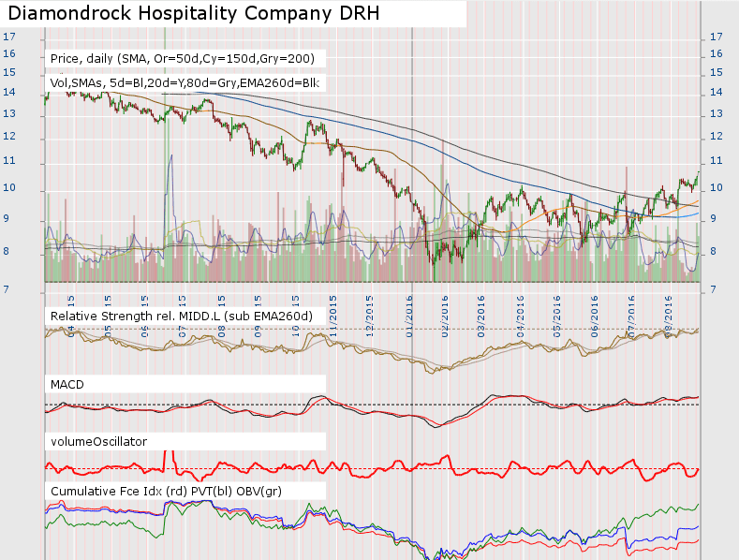Click the left axis price label 8
Screen dimensions: 739x560
(7, 251)
